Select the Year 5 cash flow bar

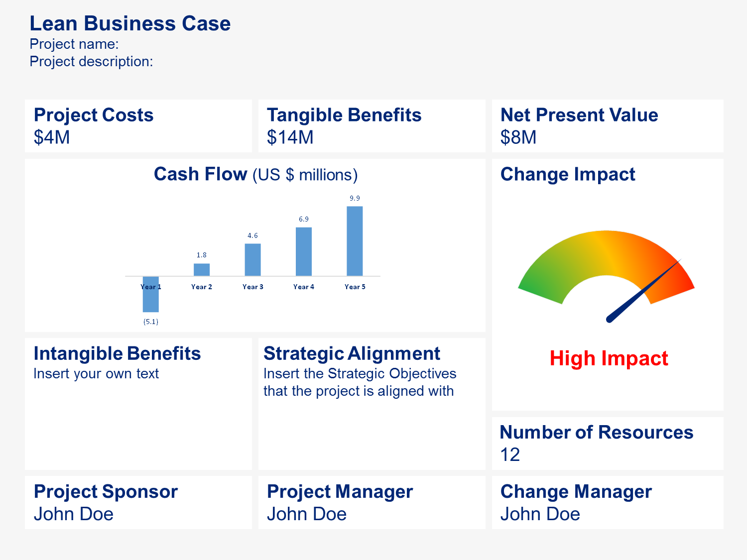(x=355, y=241)
